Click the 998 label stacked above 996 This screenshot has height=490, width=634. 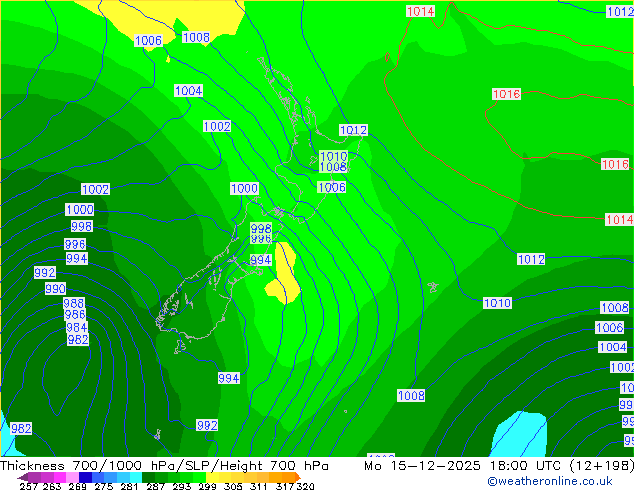tap(261, 228)
